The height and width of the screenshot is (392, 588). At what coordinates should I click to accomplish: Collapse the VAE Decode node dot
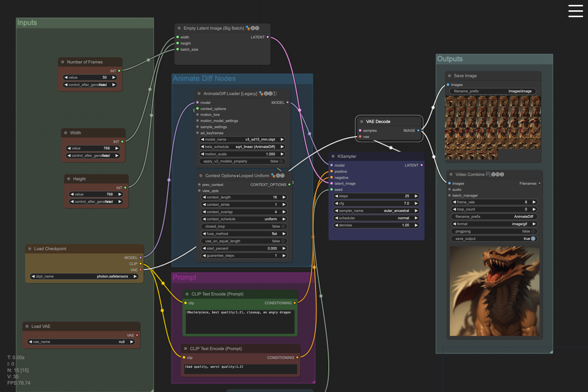point(362,122)
